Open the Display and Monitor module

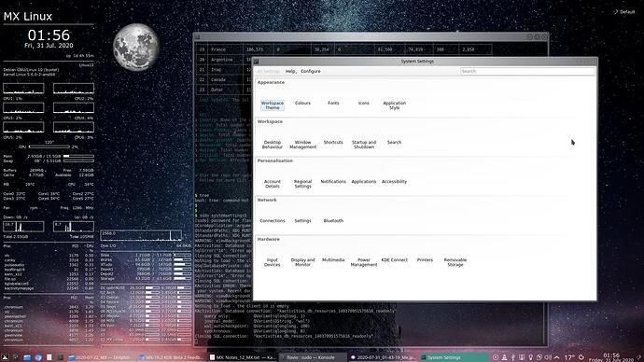[302, 262]
